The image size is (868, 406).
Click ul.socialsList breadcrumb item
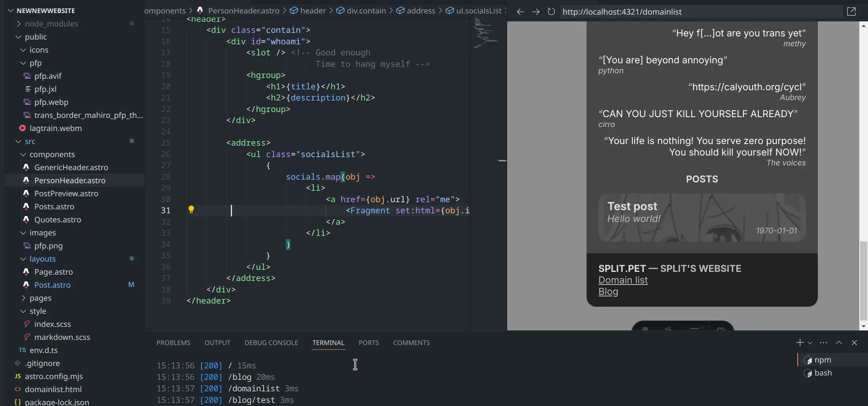click(474, 11)
